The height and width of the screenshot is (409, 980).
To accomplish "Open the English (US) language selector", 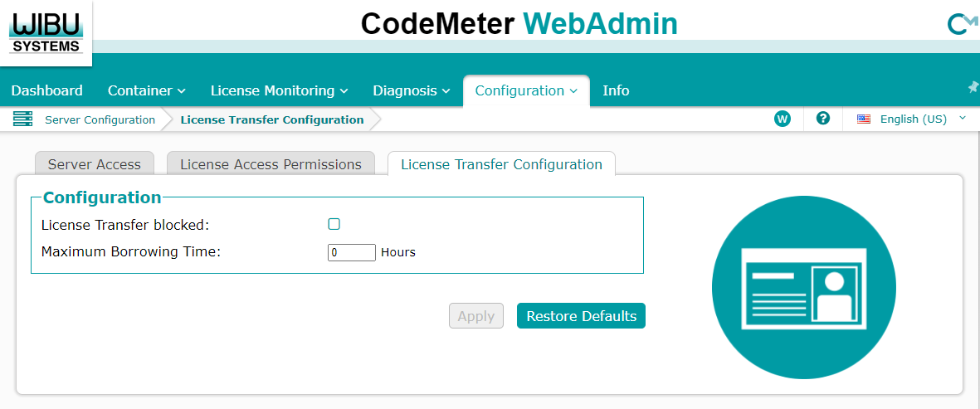I will (x=913, y=119).
